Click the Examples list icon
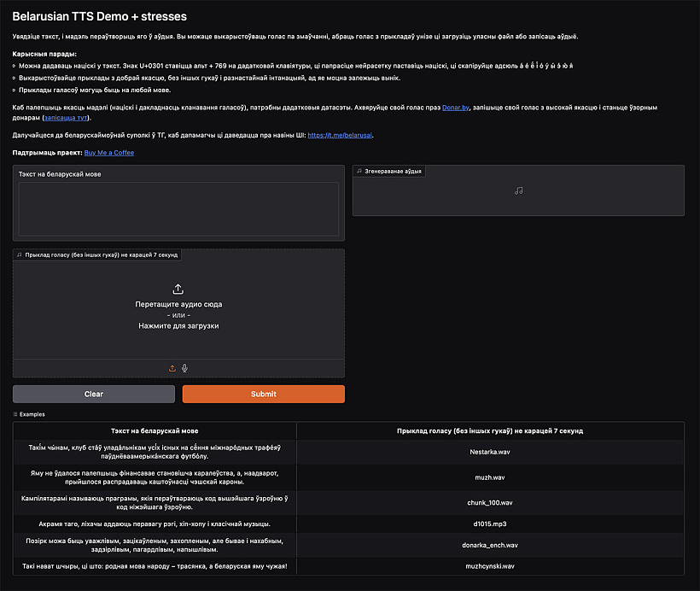This screenshot has width=700, height=591. [x=15, y=414]
